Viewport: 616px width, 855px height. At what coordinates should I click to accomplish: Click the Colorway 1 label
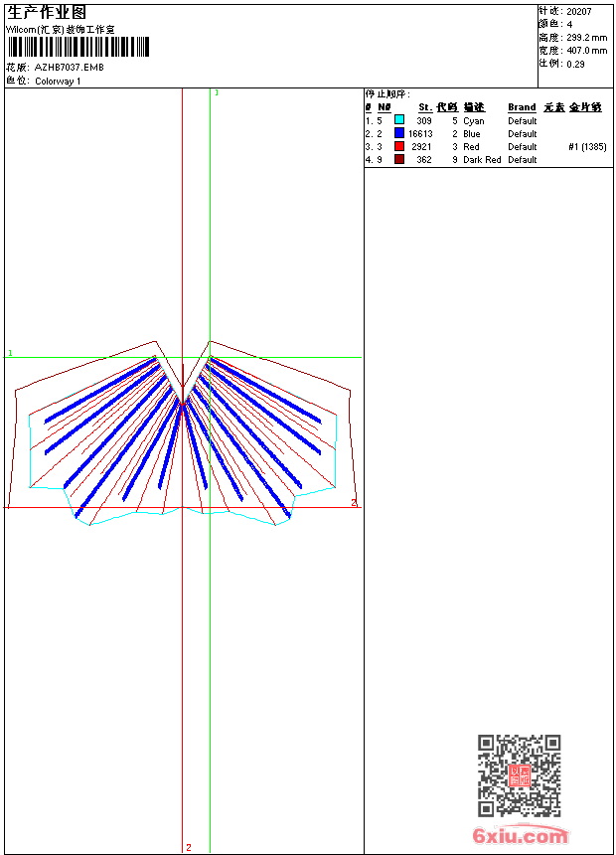pos(58,82)
